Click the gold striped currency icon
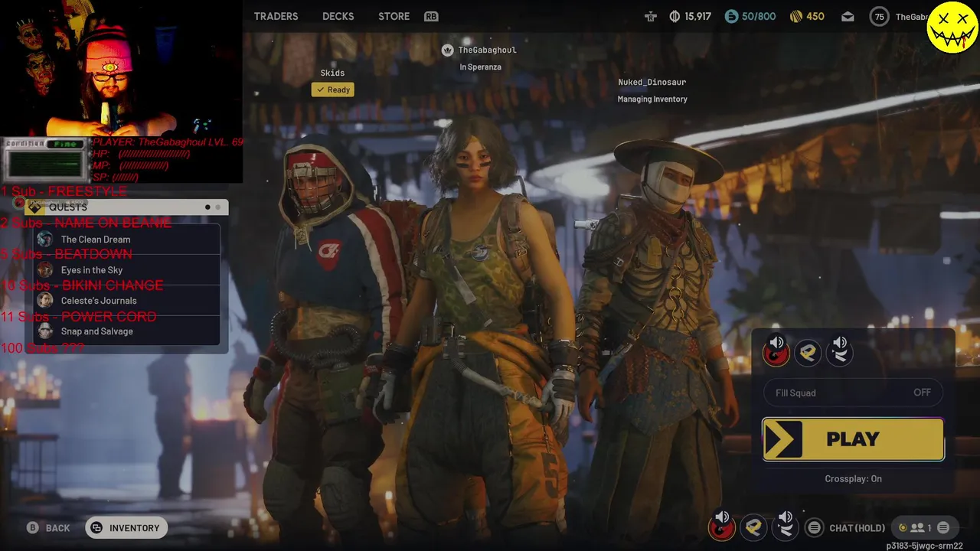The width and height of the screenshot is (980, 551). [x=795, y=16]
